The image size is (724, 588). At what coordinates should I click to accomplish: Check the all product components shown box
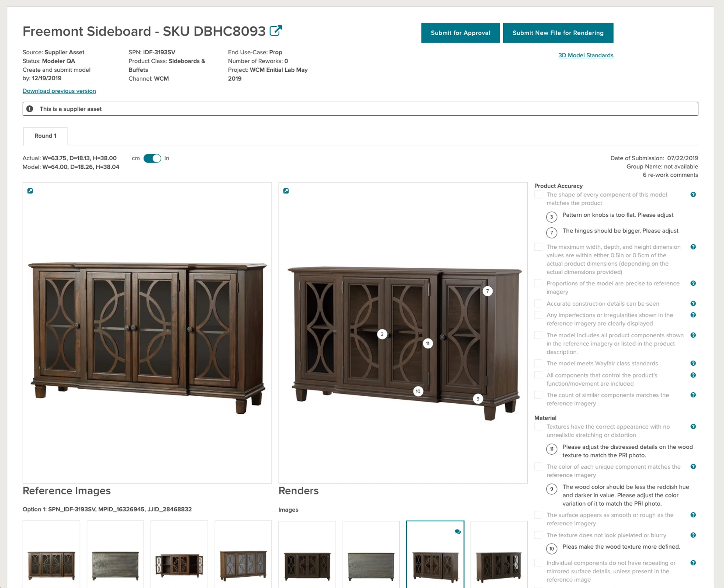(538, 335)
